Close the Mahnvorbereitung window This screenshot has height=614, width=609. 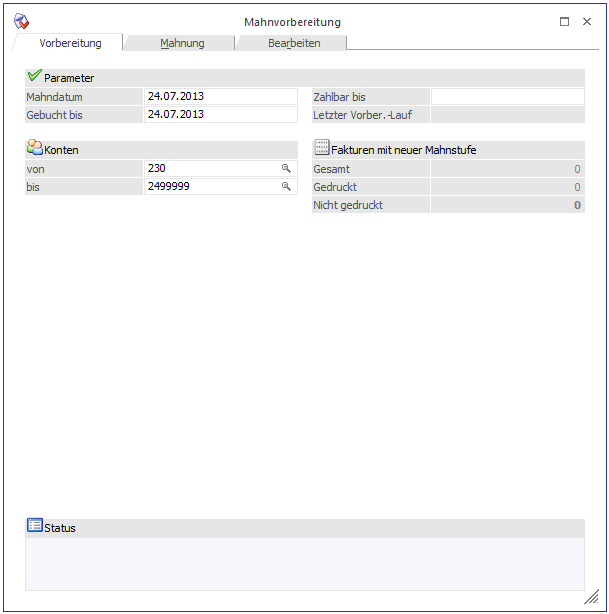click(587, 21)
